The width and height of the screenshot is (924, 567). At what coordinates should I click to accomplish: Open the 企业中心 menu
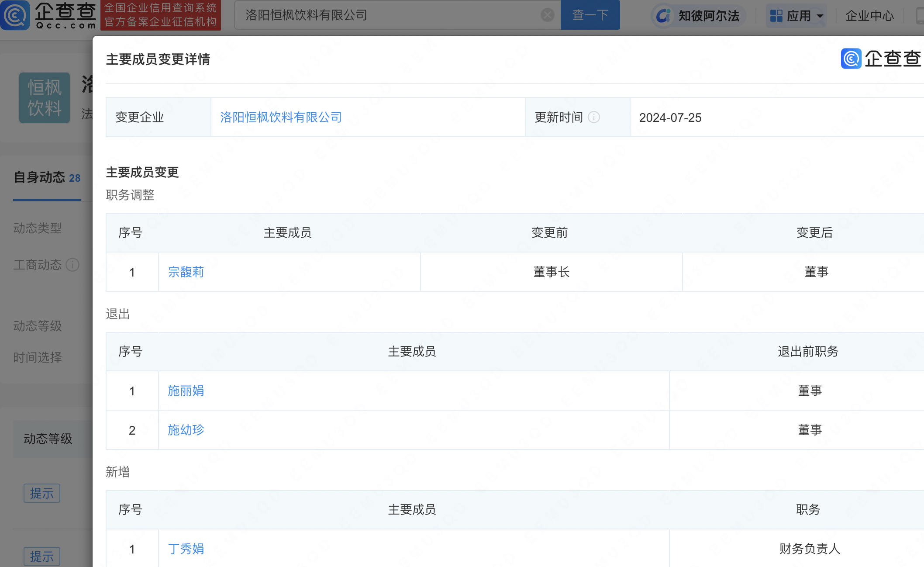coord(869,16)
